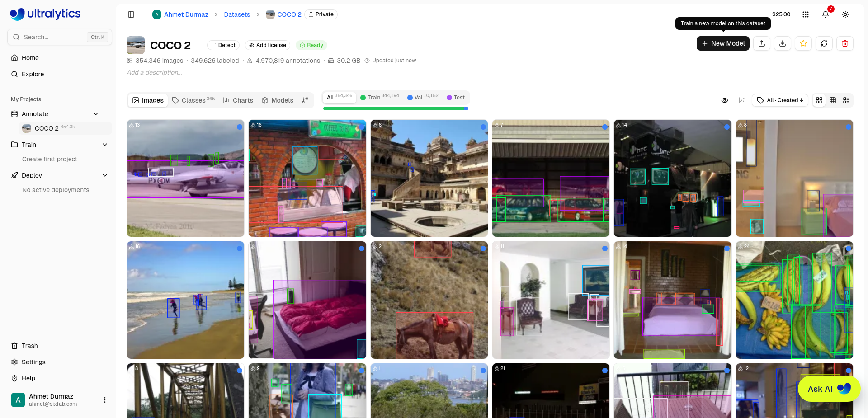Image resolution: width=868 pixels, height=418 pixels.
Task: Open Help in sidebar
Action: (28, 378)
